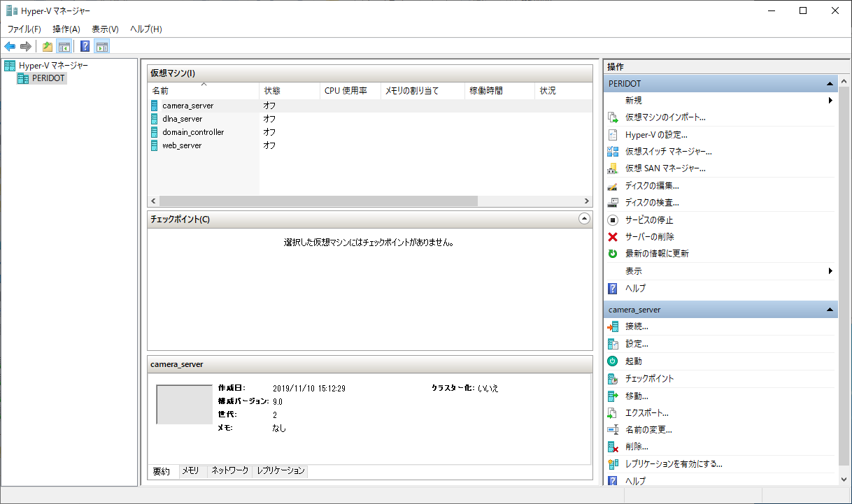852x504 pixels.
Task: Click the エクスポート export icon
Action: (x=613, y=413)
